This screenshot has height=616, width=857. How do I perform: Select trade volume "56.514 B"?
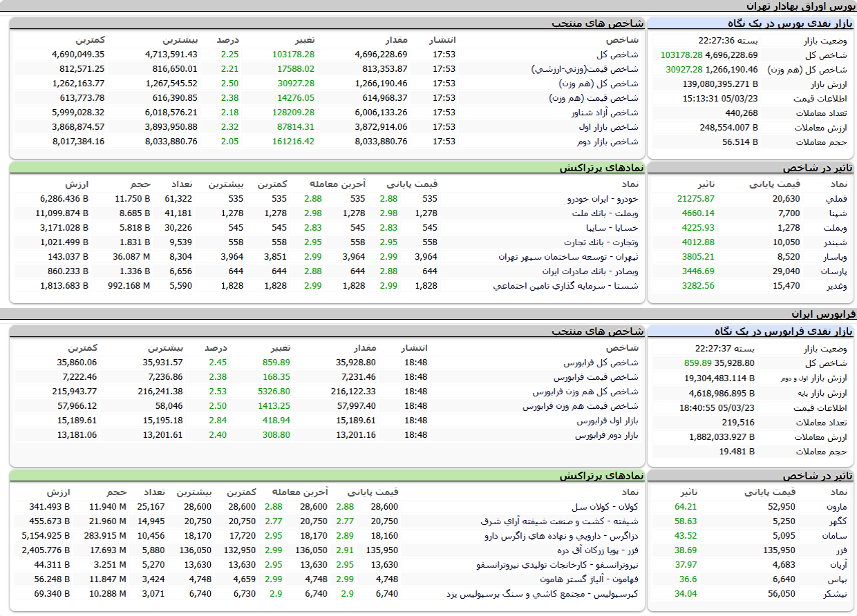pos(740,142)
